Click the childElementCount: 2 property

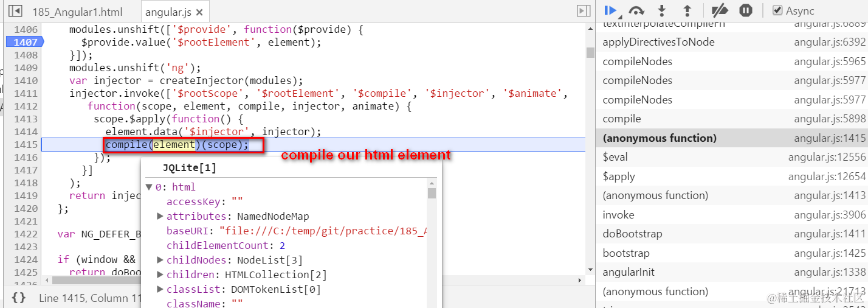point(226,245)
